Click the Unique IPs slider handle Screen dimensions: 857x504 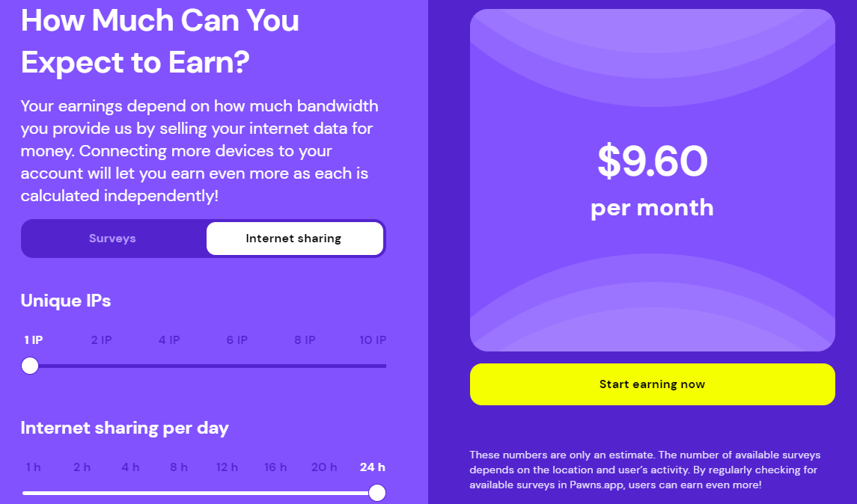[30, 366]
